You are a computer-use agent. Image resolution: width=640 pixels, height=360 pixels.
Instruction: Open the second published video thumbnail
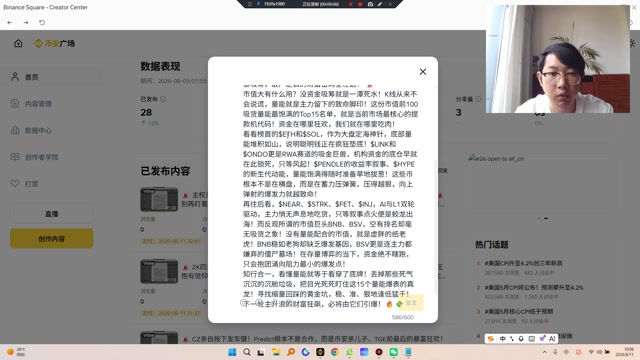[159, 271]
